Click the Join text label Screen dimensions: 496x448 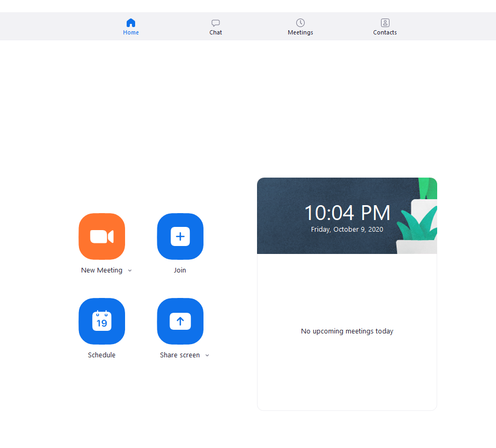tap(180, 270)
